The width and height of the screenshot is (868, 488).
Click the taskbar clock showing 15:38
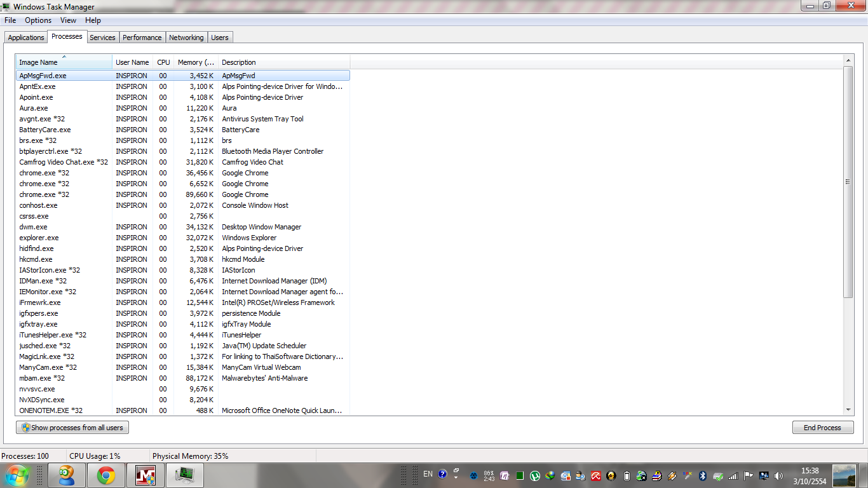coord(810,475)
